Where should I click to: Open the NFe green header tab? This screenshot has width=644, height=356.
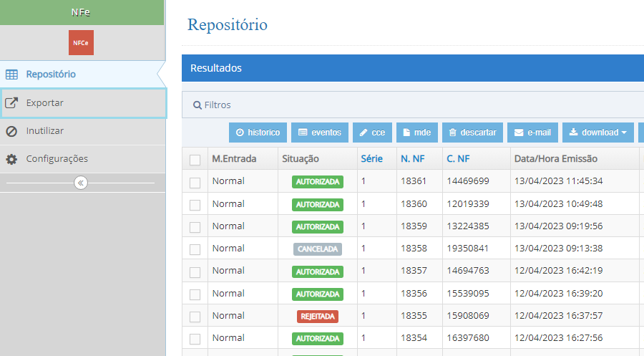[x=82, y=12]
